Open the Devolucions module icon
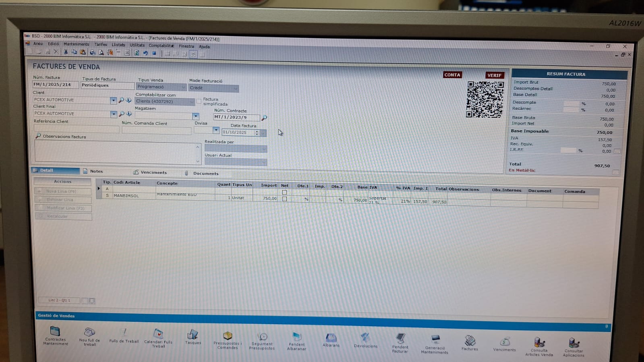Viewport: 644px width, 362px height. [x=365, y=338]
